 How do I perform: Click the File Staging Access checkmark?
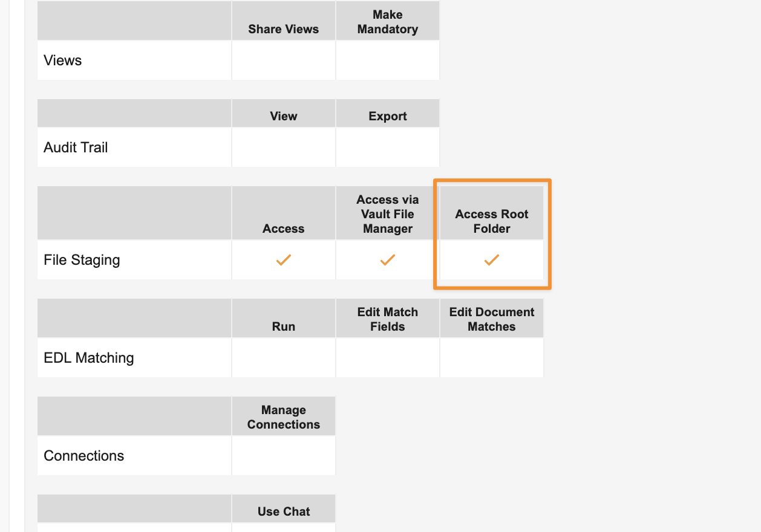coord(283,260)
